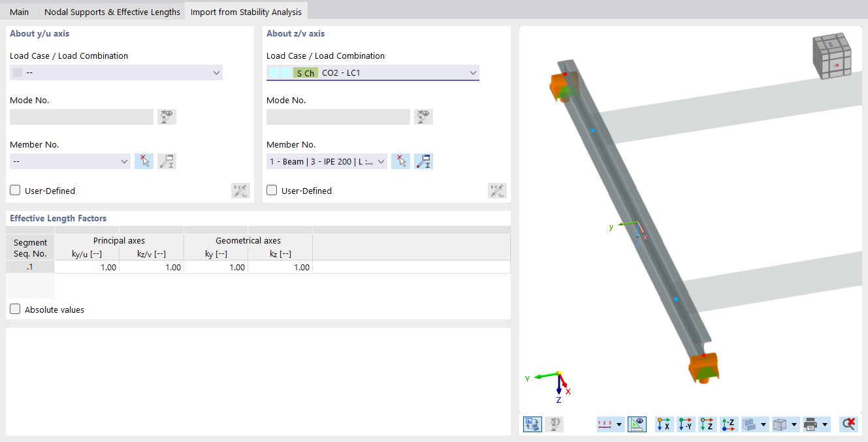Enable Absolute values below the factors table
This screenshot has width=868, height=442.
[14, 309]
